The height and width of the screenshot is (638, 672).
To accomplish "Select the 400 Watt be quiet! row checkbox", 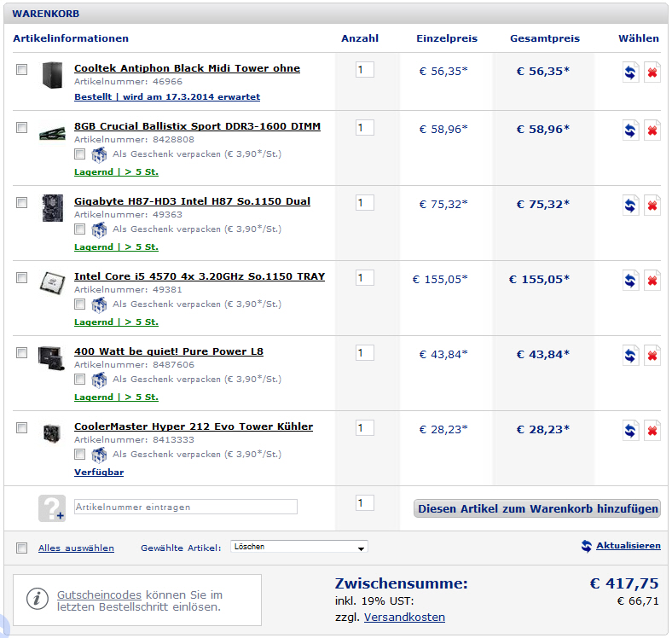I will pos(21,352).
